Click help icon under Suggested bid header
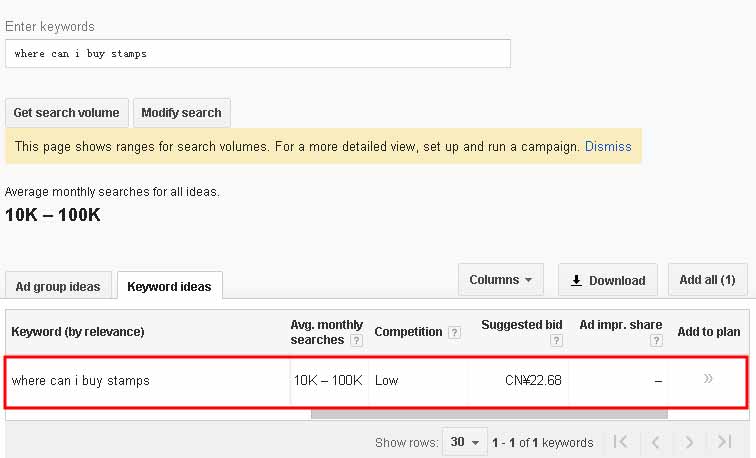 click(x=556, y=340)
